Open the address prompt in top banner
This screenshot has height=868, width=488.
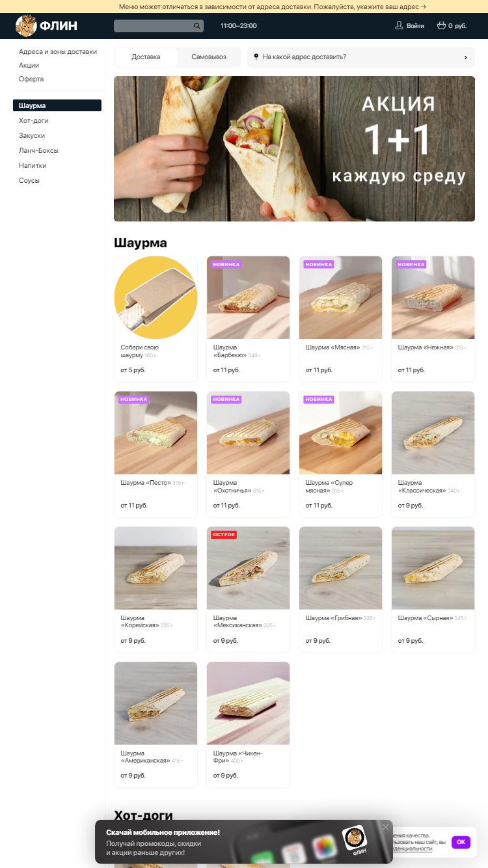(x=273, y=7)
